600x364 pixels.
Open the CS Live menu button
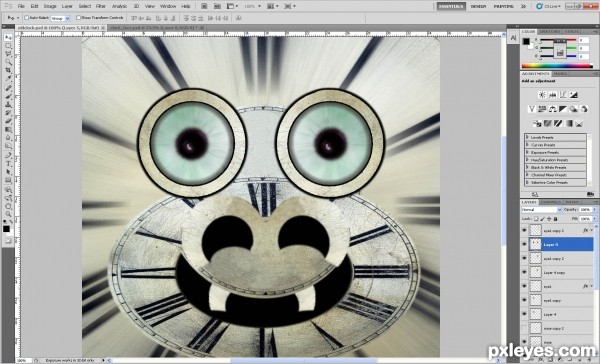[549, 6]
